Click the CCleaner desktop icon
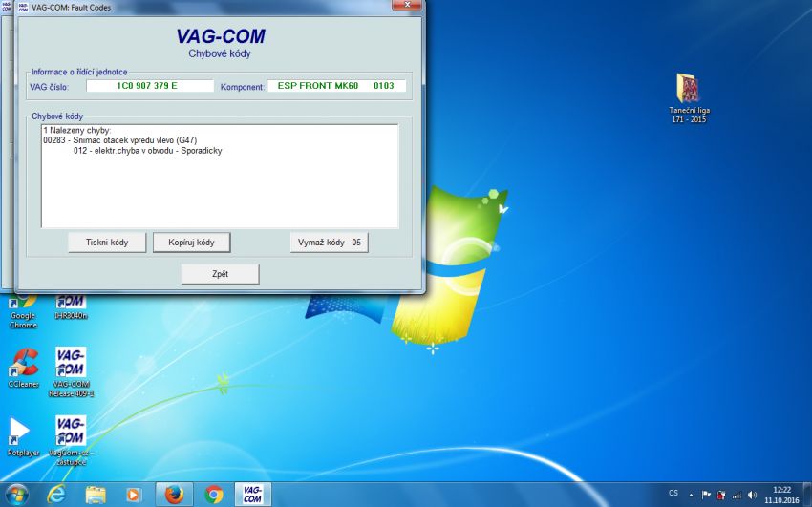The height and width of the screenshot is (507, 812). (x=23, y=365)
